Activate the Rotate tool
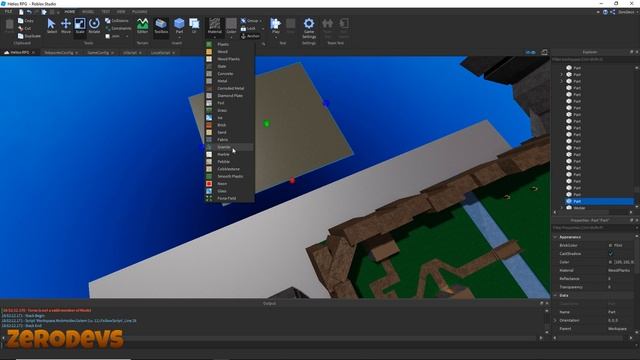Screen dimensions: 640x360 pyautogui.click(x=94, y=26)
